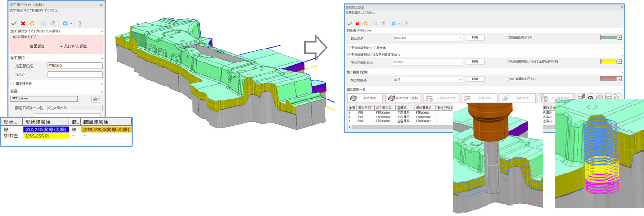Open the 加工範囲名 全体 dropdown
This screenshot has width=644, height=216.
coord(461,79)
